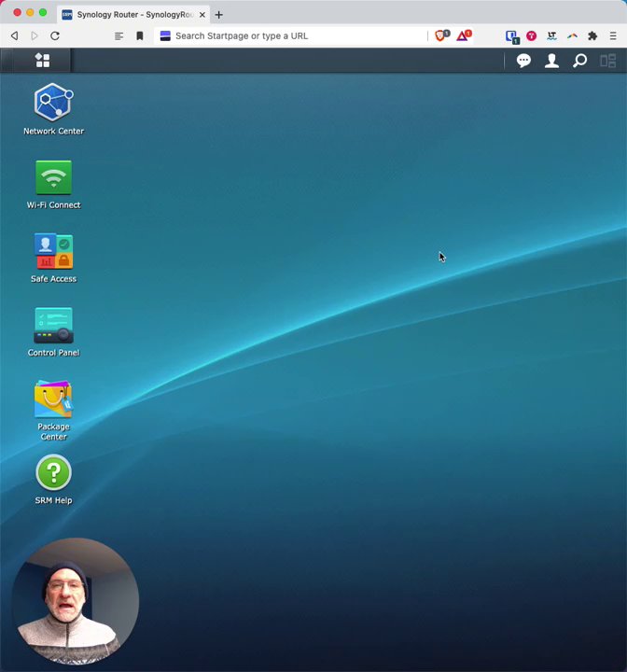627x672 pixels.
Task: Go forward in browser history
Action: click(x=35, y=36)
